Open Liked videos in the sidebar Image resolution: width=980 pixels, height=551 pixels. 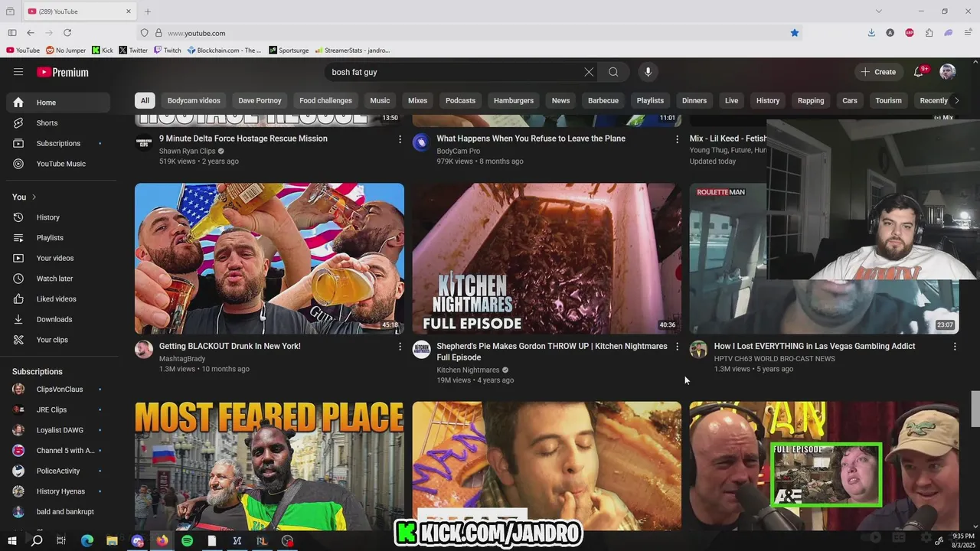tap(58, 299)
